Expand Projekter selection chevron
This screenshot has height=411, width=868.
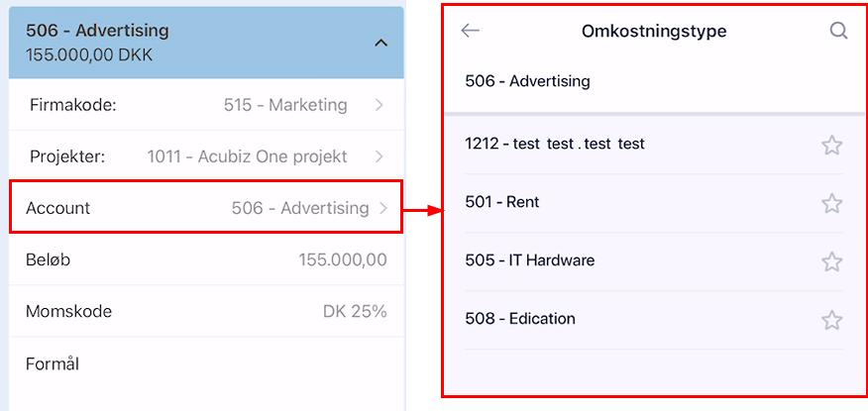point(380,156)
